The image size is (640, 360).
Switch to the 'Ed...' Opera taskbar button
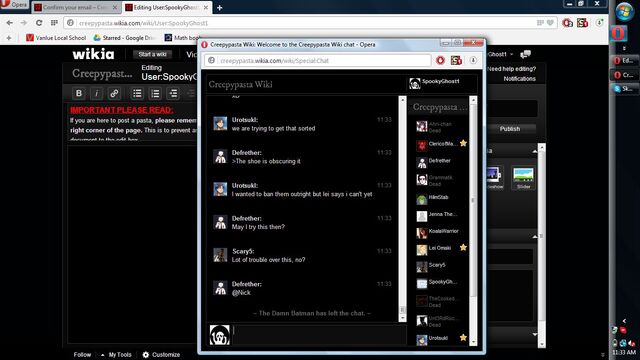(x=624, y=60)
